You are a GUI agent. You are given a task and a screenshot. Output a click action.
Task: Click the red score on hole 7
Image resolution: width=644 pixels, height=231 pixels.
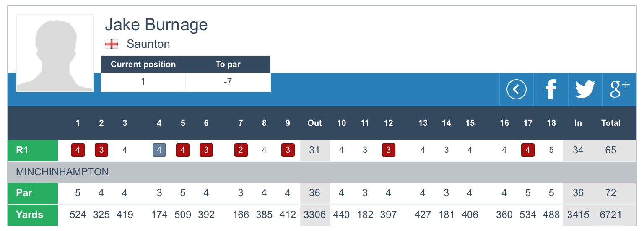click(241, 150)
